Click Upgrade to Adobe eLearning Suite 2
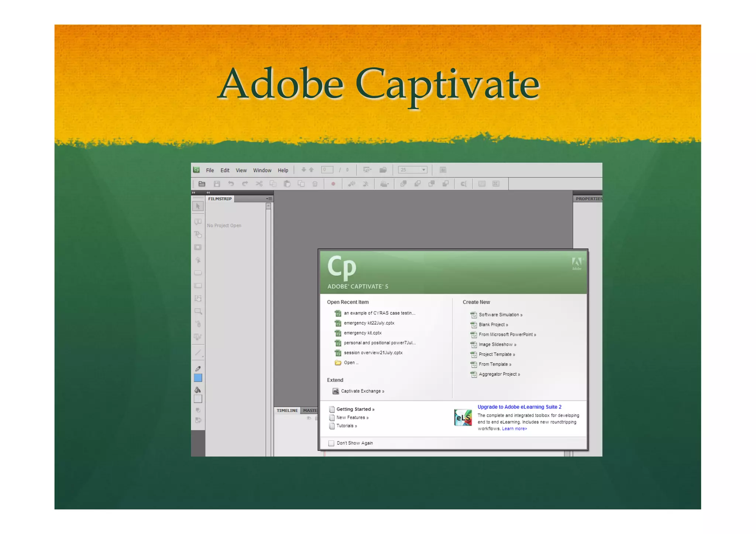Image resolution: width=756 pixels, height=534 pixels. click(x=519, y=407)
